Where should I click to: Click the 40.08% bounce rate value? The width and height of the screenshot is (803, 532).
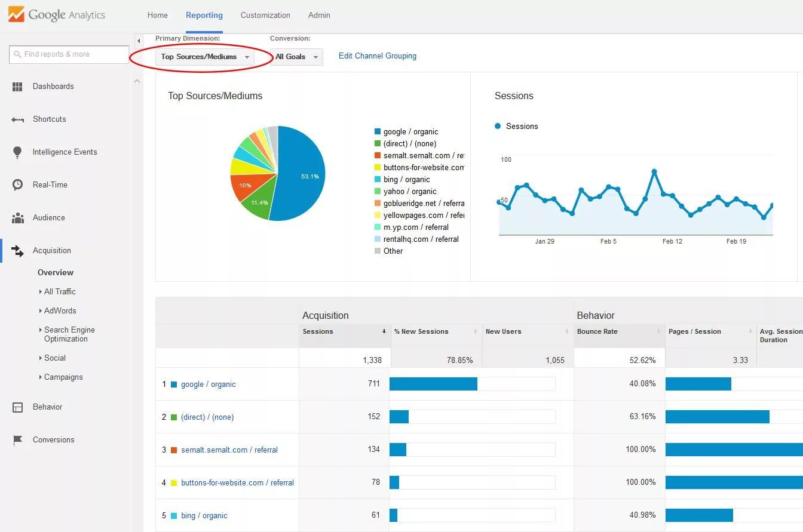[x=642, y=384]
